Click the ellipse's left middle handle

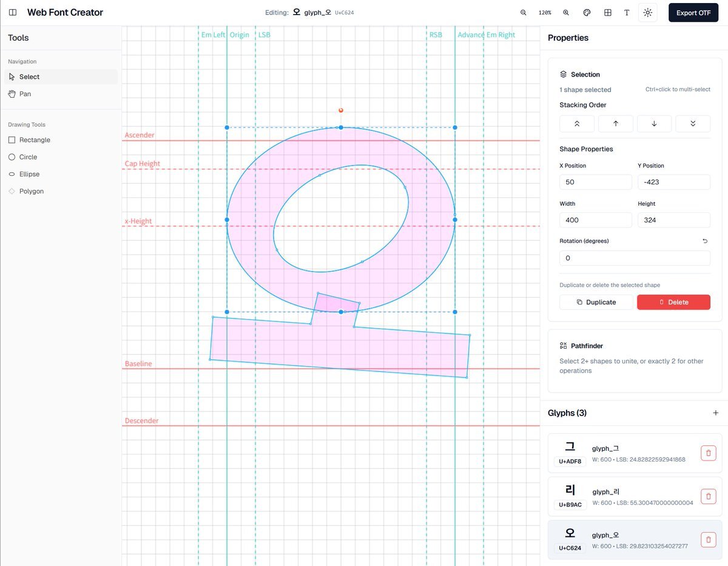click(x=227, y=220)
